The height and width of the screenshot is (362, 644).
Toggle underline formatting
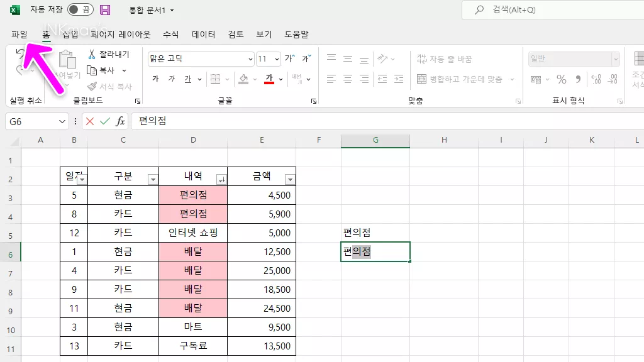[187, 79]
